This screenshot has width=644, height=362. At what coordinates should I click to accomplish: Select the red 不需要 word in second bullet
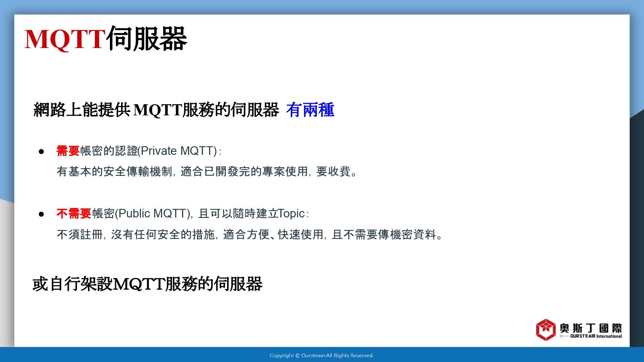pos(74,214)
